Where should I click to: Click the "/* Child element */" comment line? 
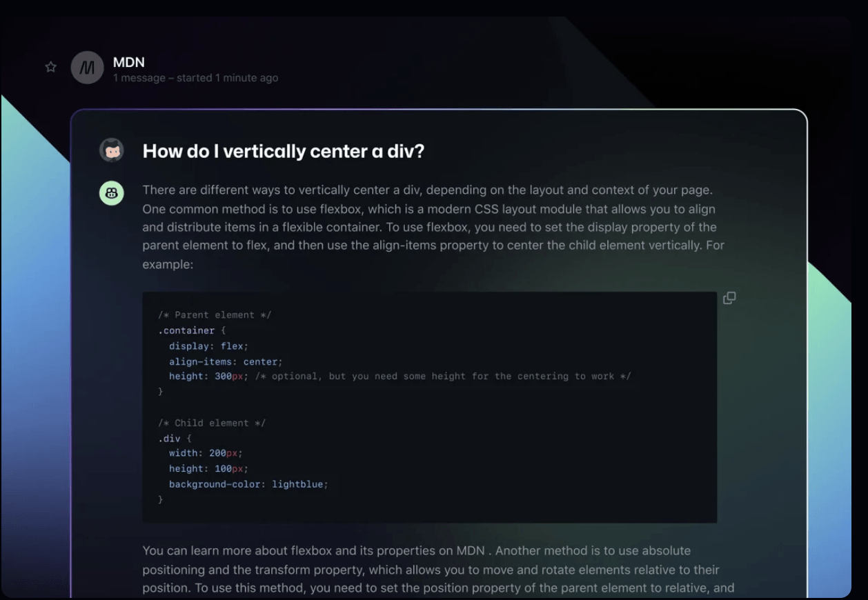coord(211,423)
